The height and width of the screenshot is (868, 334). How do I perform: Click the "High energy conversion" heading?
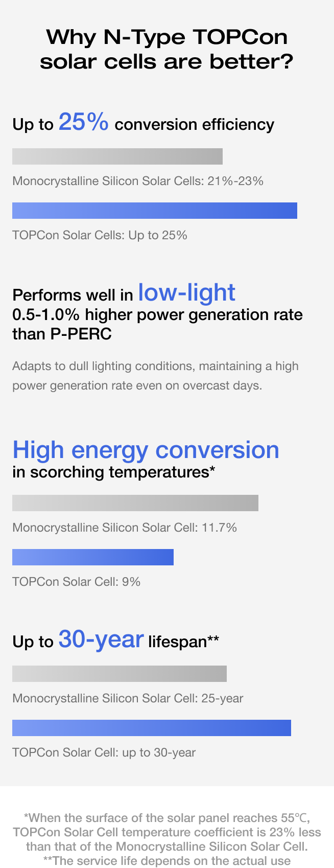tap(146, 450)
